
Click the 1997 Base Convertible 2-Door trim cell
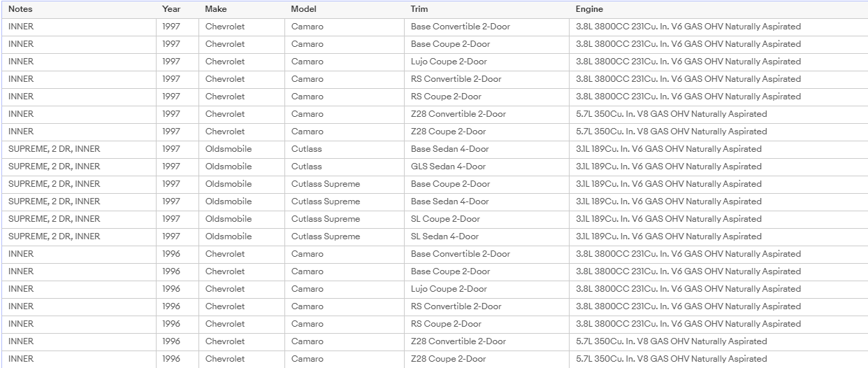coord(486,27)
